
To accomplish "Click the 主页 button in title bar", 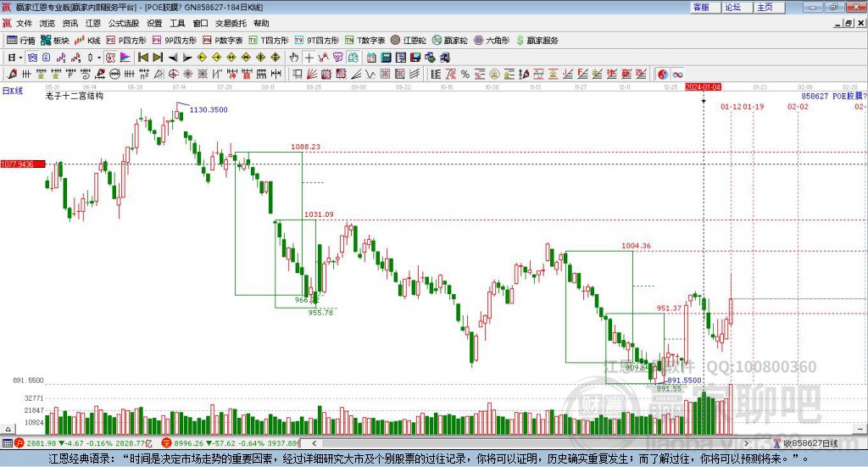I will coord(769,7).
